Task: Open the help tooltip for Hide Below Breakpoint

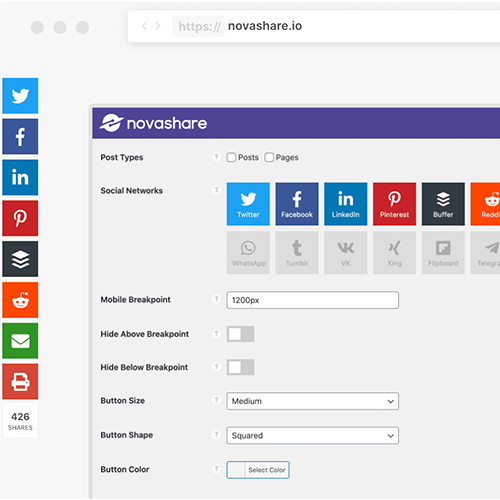Action: click(x=216, y=367)
